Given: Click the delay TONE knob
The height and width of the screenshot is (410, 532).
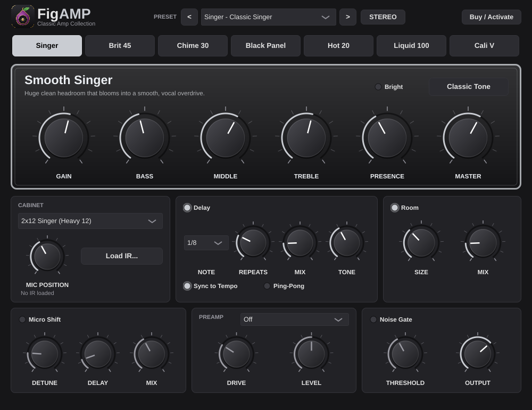Looking at the screenshot, I should coord(347,242).
